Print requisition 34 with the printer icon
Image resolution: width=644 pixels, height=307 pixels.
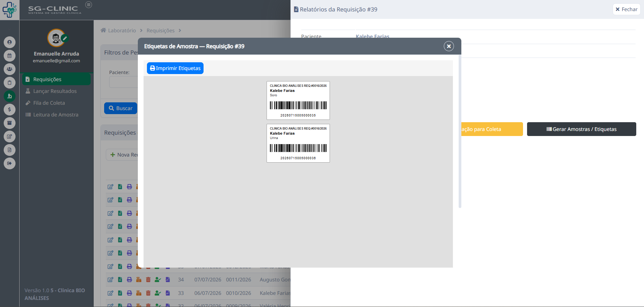pyautogui.click(x=129, y=280)
